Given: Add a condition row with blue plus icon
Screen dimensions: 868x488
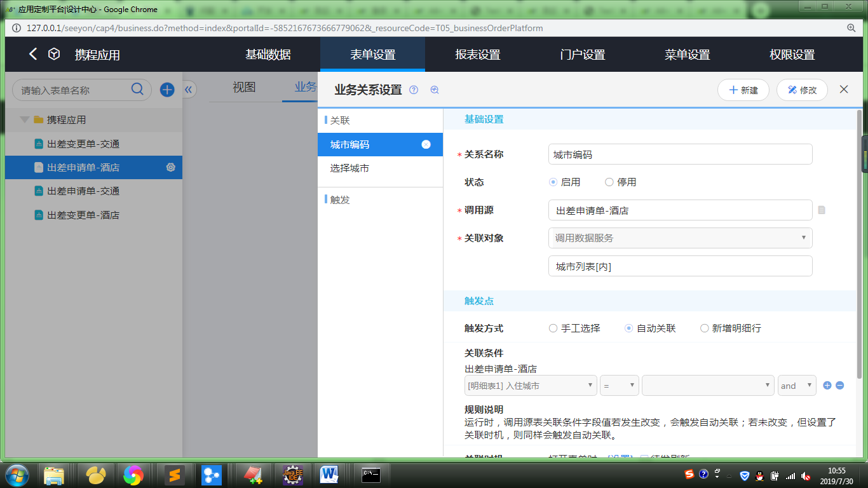Looking at the screenshot, I should click(x=827, y=385).
